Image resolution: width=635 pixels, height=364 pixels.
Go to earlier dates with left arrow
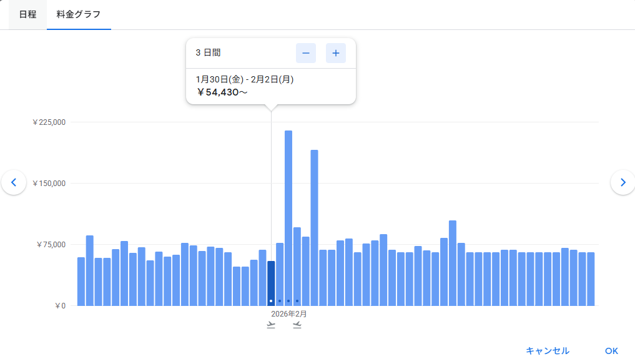tap(14, 182)
